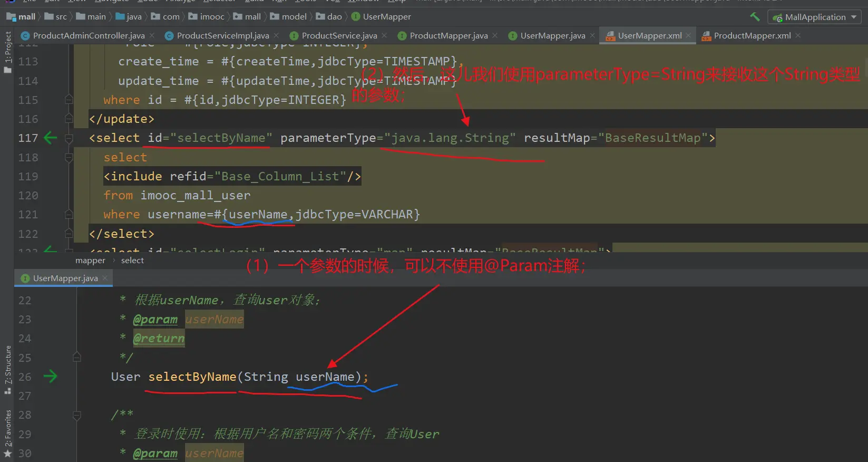Switch to the ProductServiceImpl.java tab
Screen dimensions: 868x462
[222, 35]
